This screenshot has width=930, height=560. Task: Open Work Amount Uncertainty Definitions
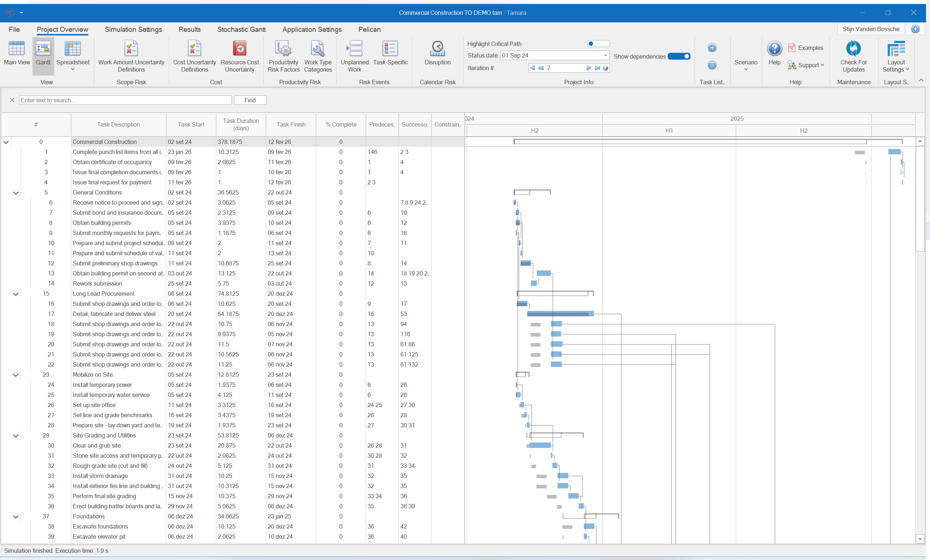coord(131,55)
